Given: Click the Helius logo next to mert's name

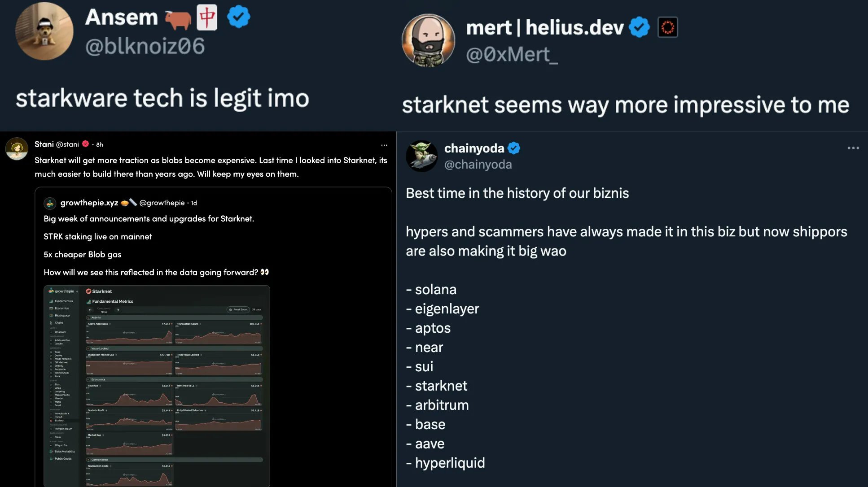Looking at the screenshot, I should click(x=667, y=27).
